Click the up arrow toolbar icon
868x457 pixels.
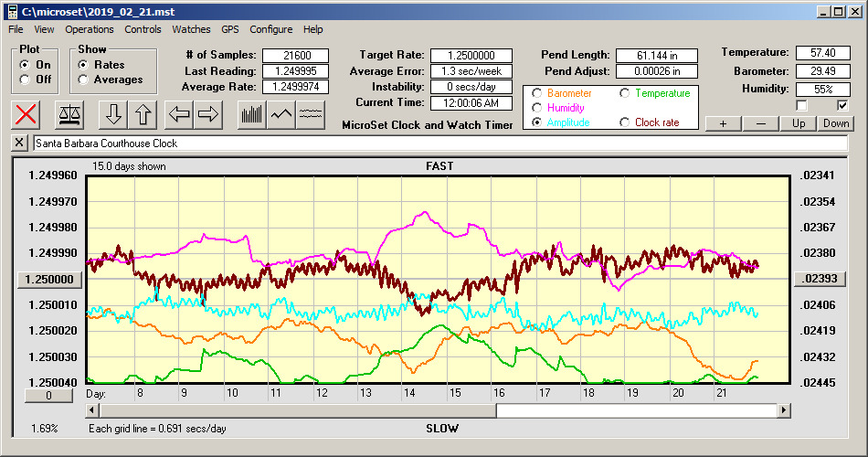[143, 114]
